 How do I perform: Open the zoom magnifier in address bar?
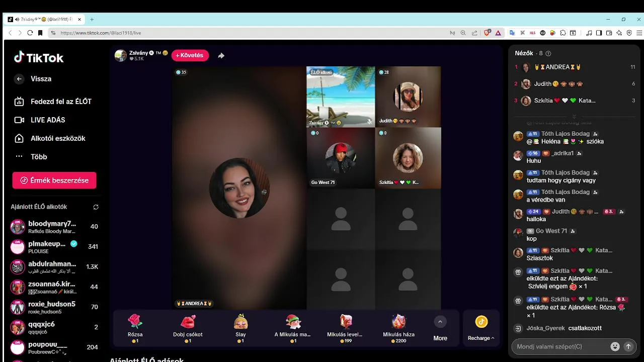coord(463,33)
